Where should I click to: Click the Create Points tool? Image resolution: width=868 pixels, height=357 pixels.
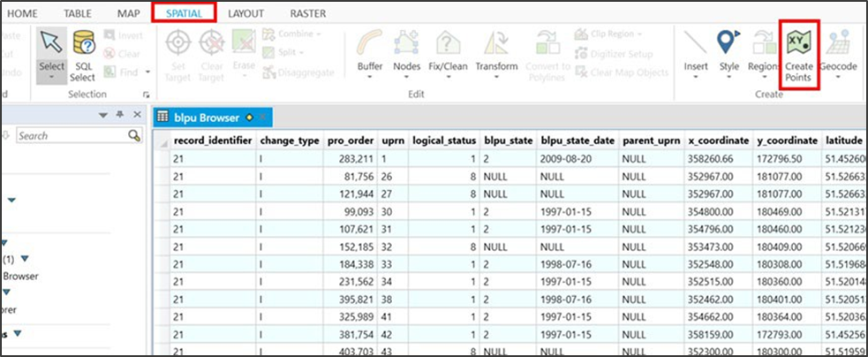pos(799,56)
